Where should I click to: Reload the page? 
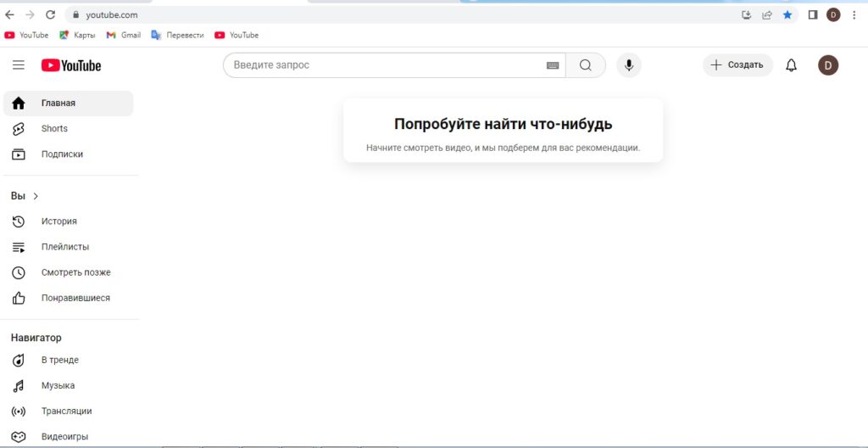[x=50, y=14]
